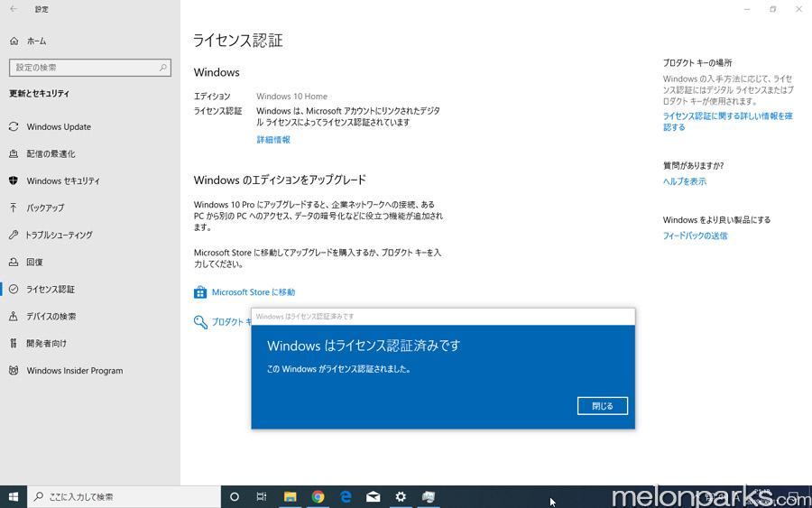The image size is (812, 508).
Task: Select the ライセンス認証 checkmark icon
Action: [14, 289]
